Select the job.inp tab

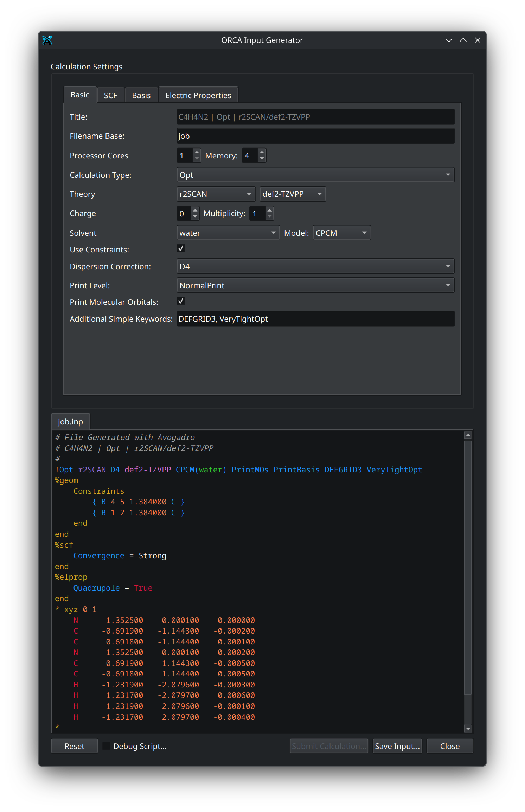tap(70, 422)
